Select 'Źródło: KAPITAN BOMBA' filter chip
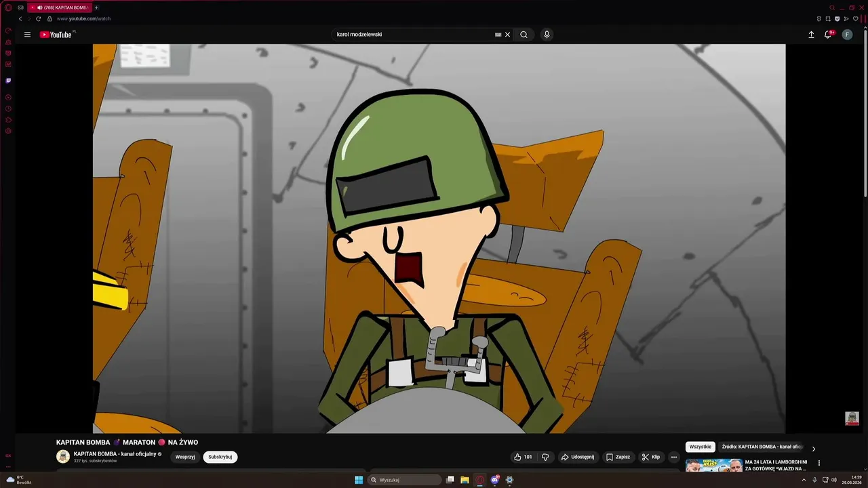This screenshot has height=488, width=868. [x=762, y=447]
